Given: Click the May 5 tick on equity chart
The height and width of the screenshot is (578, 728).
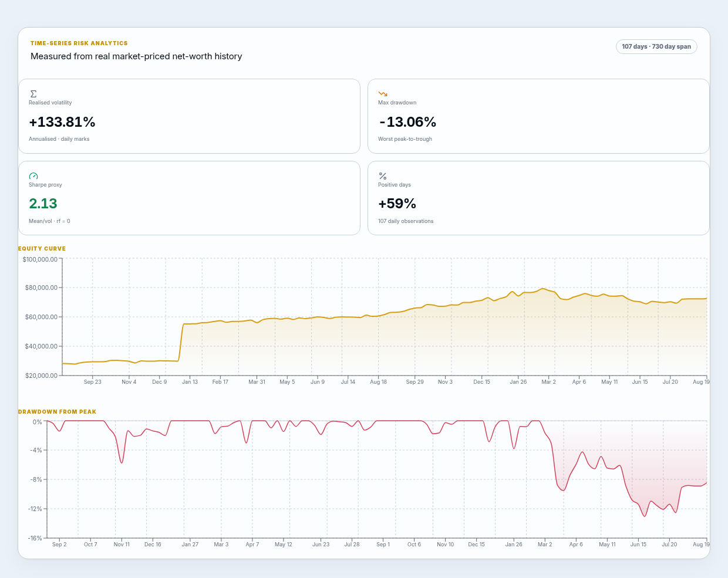Looking at the screenshot, I should 287,382.
